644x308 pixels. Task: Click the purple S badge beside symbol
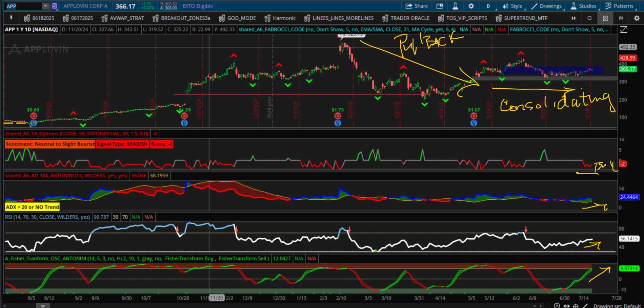click(55, 6)
